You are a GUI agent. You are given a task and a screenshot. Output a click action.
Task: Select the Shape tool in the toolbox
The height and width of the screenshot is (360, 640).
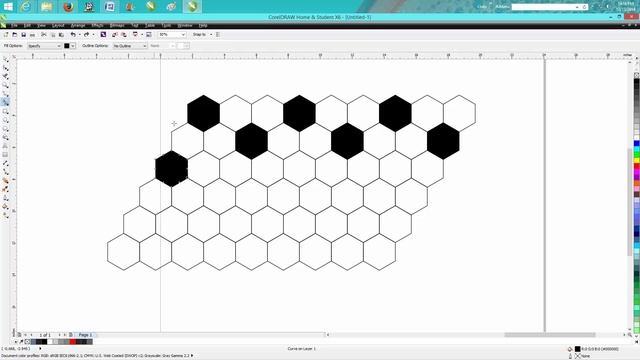coord(5,68)
